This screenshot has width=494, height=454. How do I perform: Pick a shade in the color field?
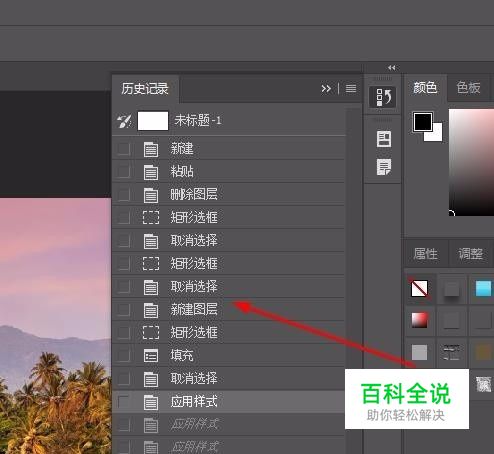pyautogui.click(x=471, y=162)
